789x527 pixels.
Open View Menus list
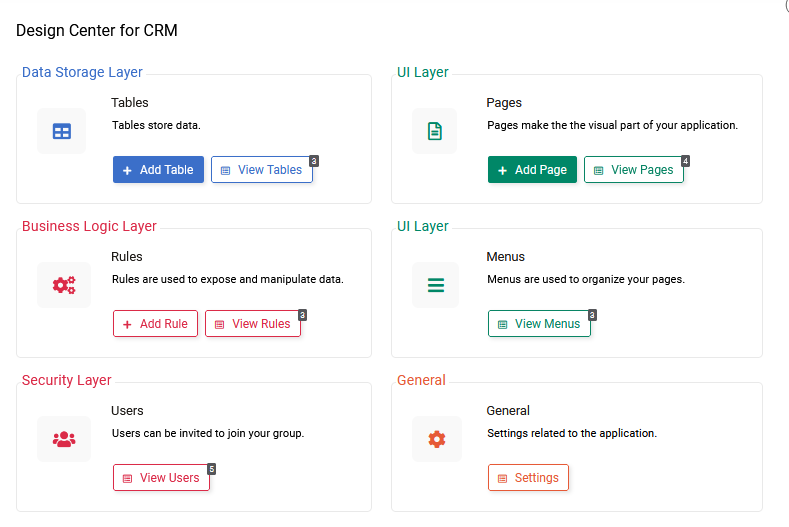pyautogui.click(x=538, y=324)
